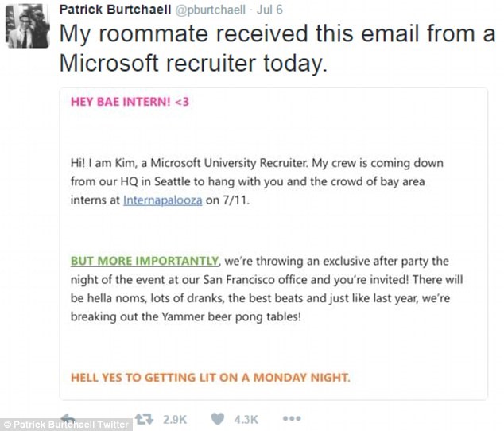Like the tweet with heart icon

[218, 419]
